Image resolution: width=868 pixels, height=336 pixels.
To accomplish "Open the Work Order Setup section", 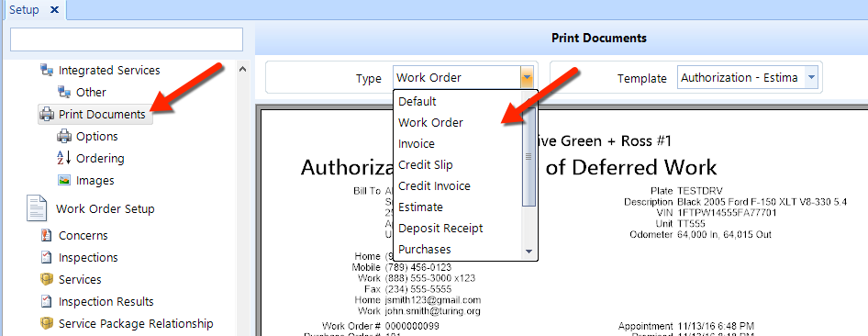I will pos(106,208).
